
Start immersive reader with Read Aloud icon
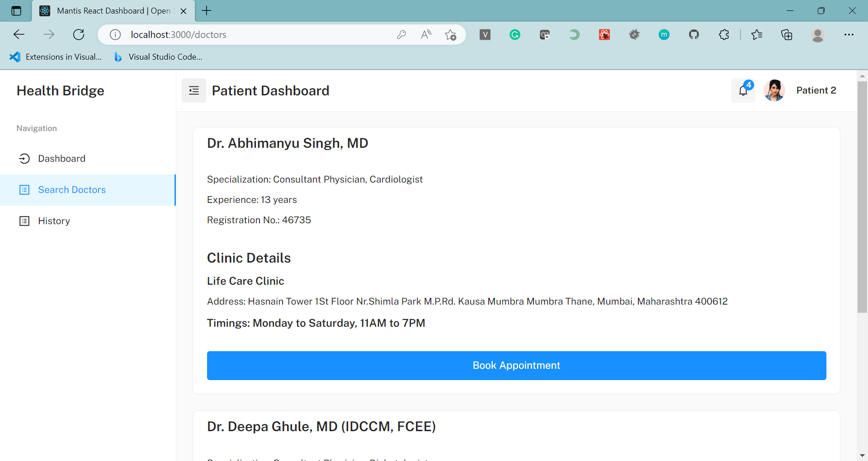(426, 34)
